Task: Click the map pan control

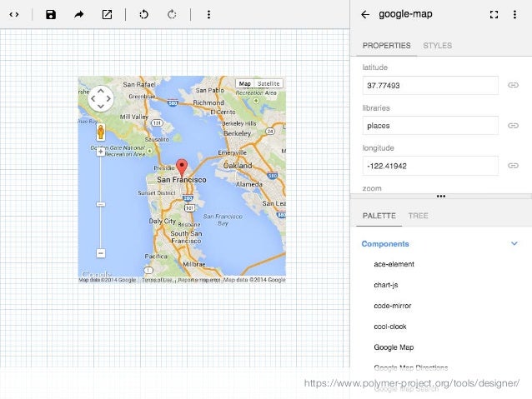Action: tap(101, 98)
